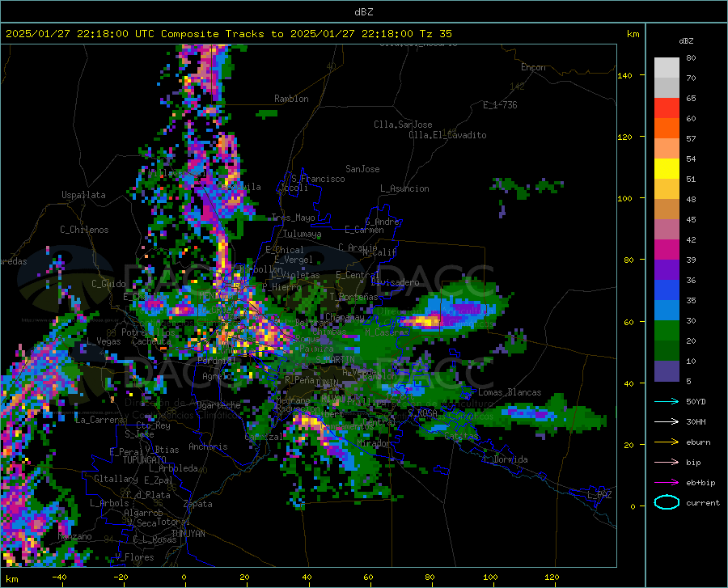Click the 'L_PAZ' map label
728x588 pixels.
[x=599, y=495]
